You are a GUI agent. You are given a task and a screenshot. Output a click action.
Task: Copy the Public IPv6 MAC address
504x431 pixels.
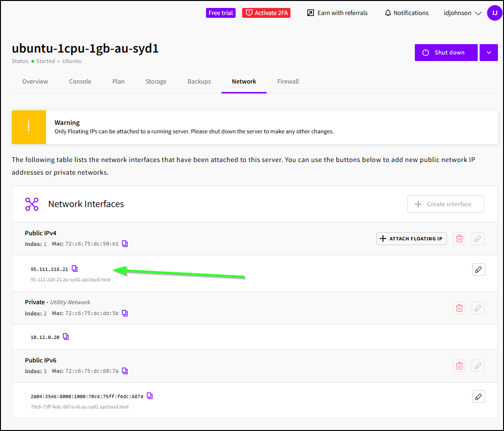(x=125, y=371)
